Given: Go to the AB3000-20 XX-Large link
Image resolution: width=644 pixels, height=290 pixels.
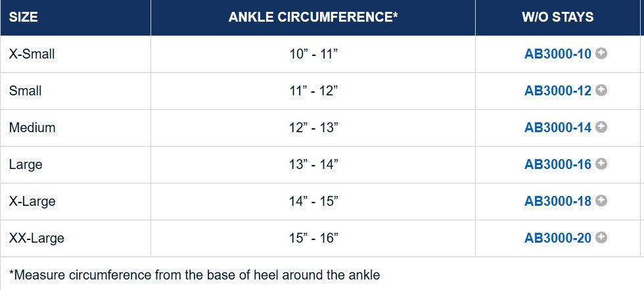Looking at the screenshot, I should (x=558, y=238).
